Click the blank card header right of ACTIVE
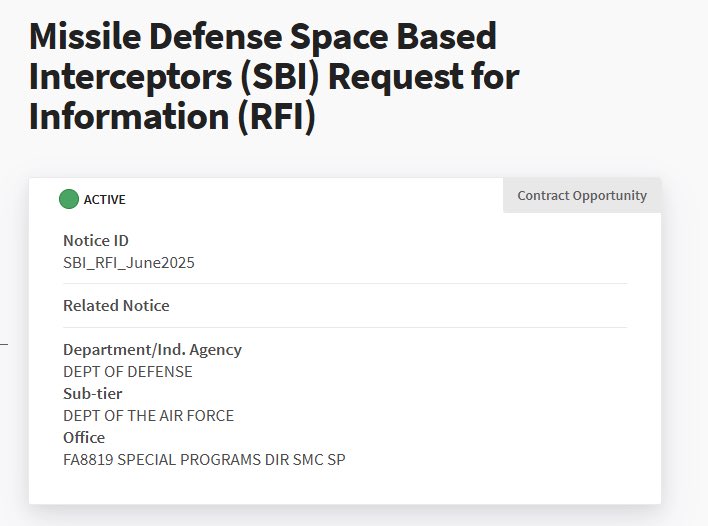This screenshot has height=526, width=708. [310, 199]
